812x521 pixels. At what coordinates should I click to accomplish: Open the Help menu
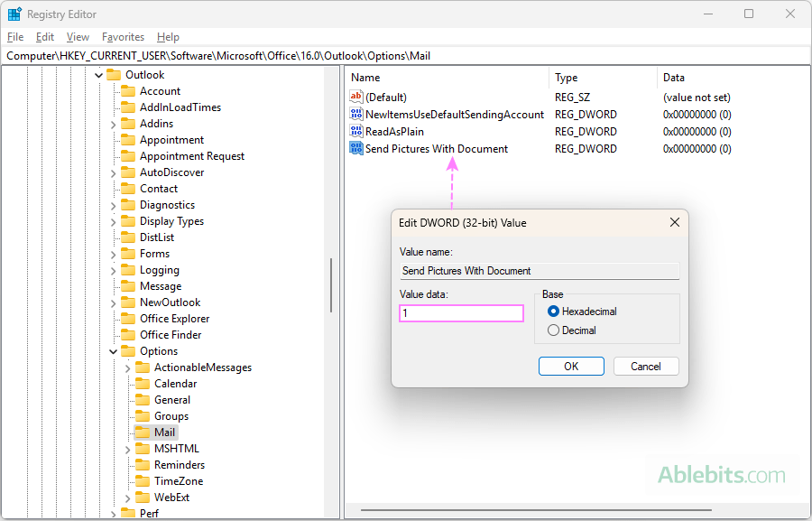(x=168, y=37)
